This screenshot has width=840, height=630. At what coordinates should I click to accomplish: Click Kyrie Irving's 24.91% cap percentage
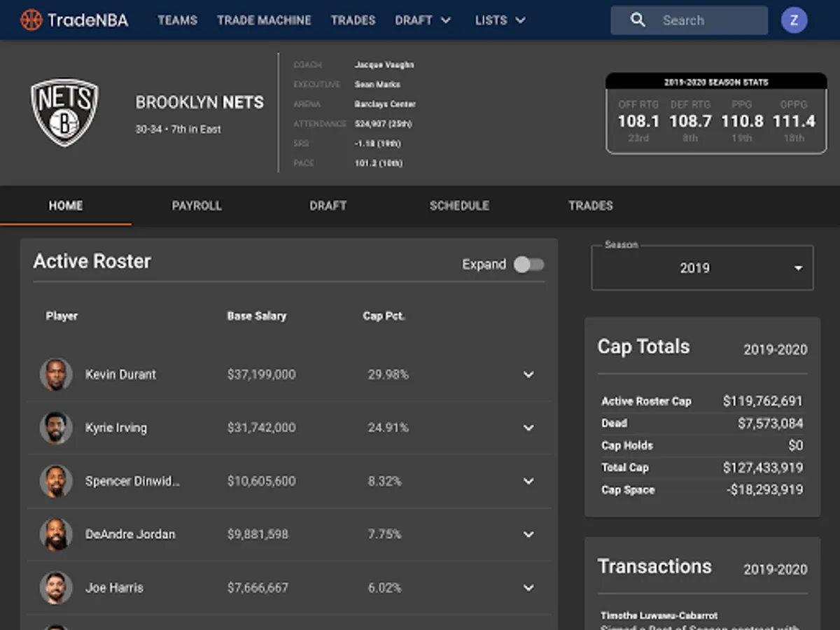(x=388, y=428)
